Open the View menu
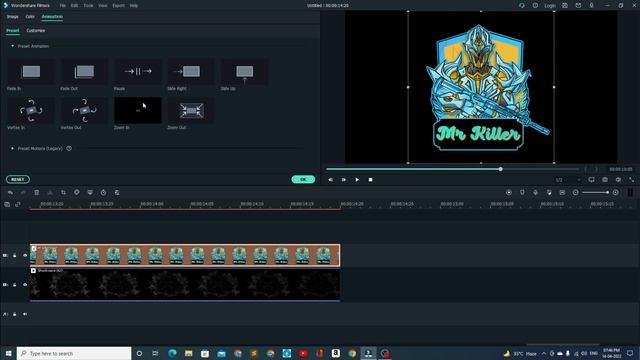This screenshot has height=360, width=640. pos(103,6)
